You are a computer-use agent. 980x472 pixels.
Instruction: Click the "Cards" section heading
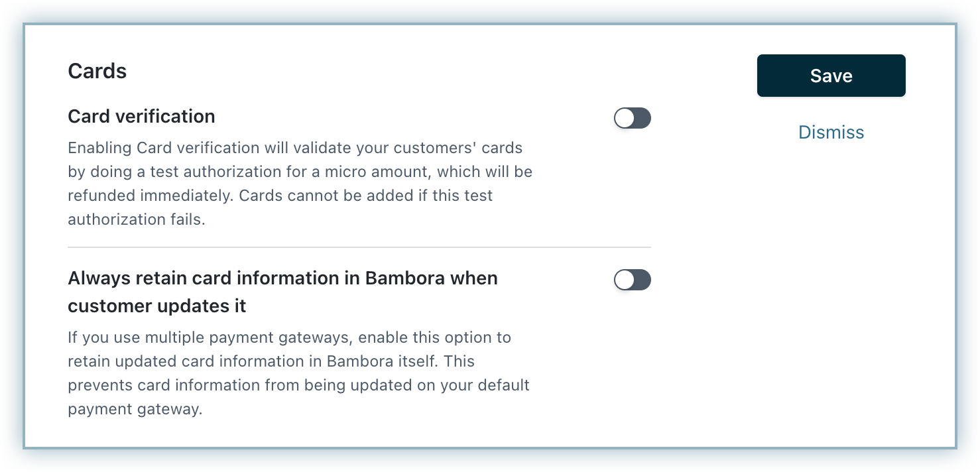click(97, 71)
